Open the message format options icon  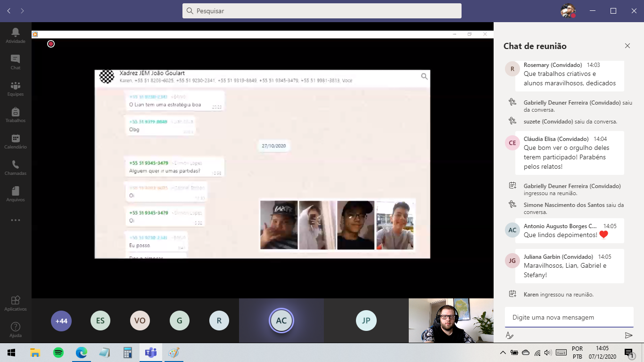(x=509, y=335)
